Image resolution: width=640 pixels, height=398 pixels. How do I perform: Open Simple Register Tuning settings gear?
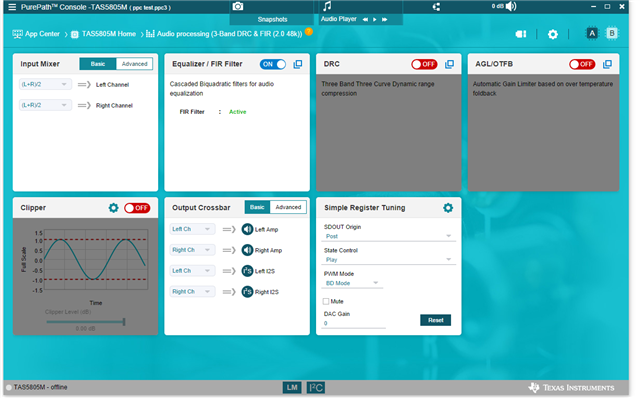coord(448,208)
